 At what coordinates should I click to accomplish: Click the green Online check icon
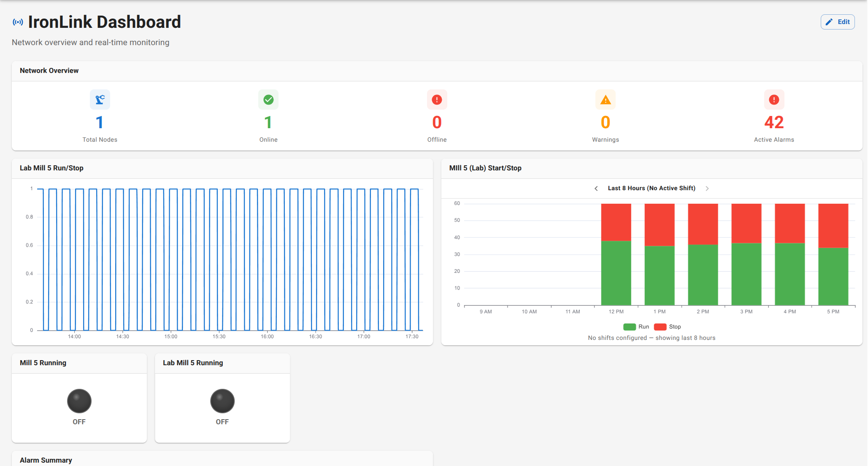click(268, 100)
